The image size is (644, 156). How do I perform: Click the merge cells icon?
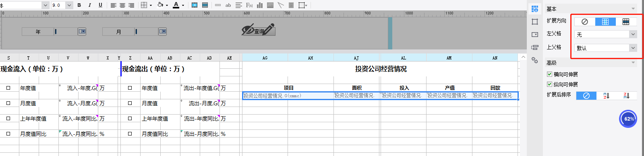(x=195, y=5)
